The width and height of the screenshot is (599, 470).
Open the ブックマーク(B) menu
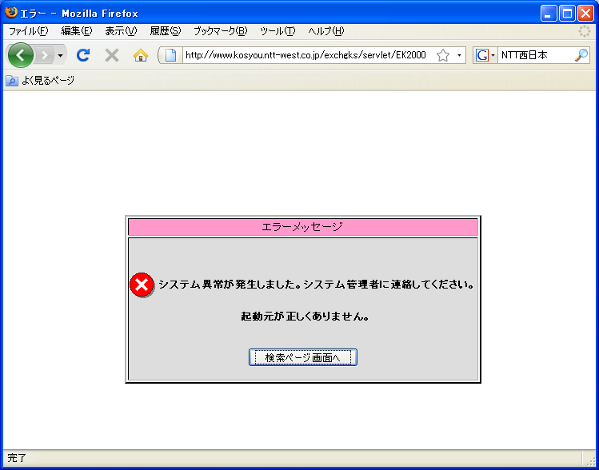tap(220, 31)
